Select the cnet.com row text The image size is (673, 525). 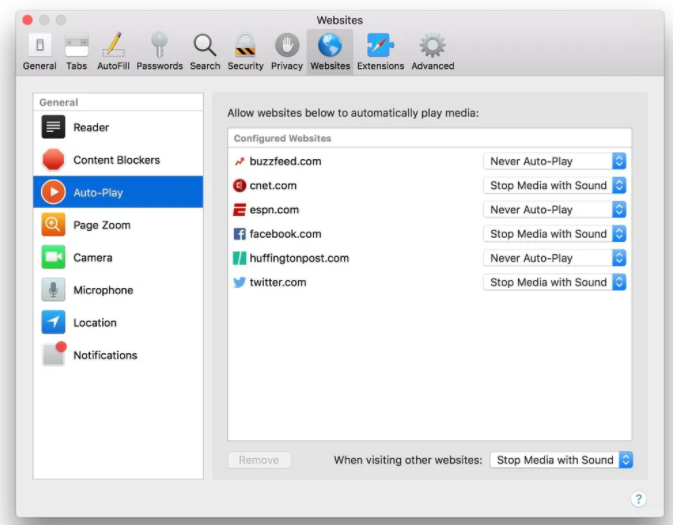click(273, 185)
